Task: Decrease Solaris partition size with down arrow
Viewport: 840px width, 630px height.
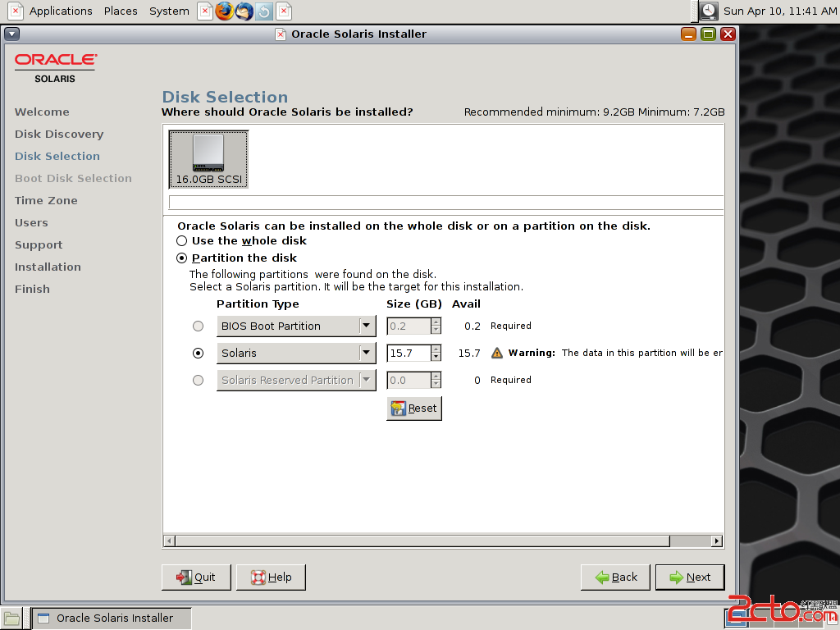Action: 436,358
